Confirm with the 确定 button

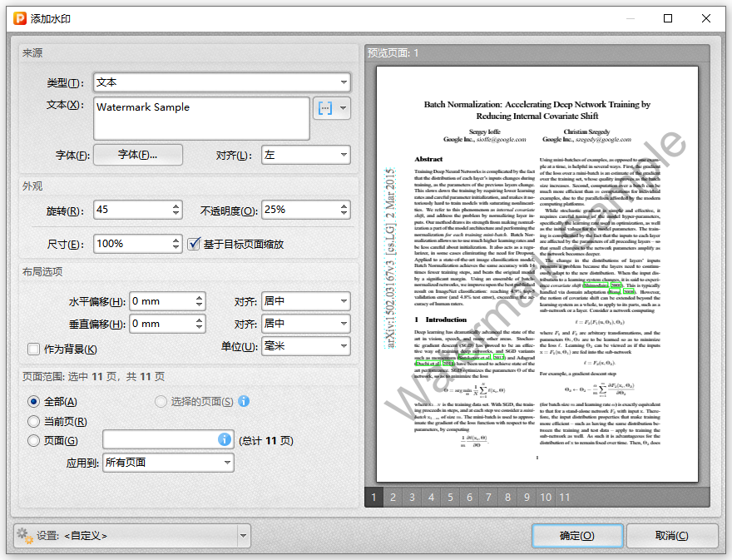[x=576, y=536]
